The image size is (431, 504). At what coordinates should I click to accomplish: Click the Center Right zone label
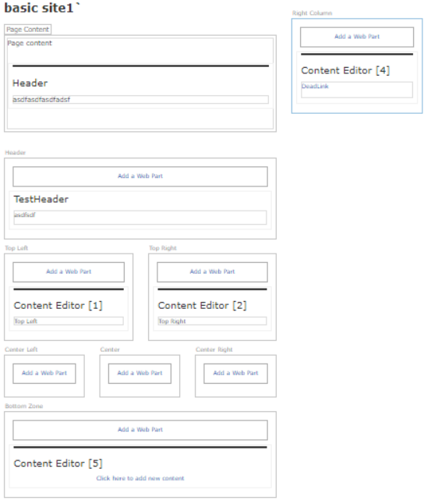[214, 350]
